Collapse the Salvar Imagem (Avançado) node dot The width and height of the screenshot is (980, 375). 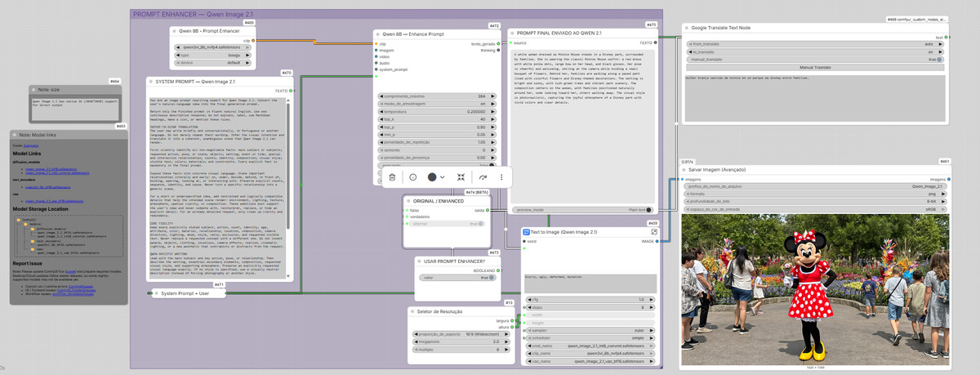click(x=684, y=169)
